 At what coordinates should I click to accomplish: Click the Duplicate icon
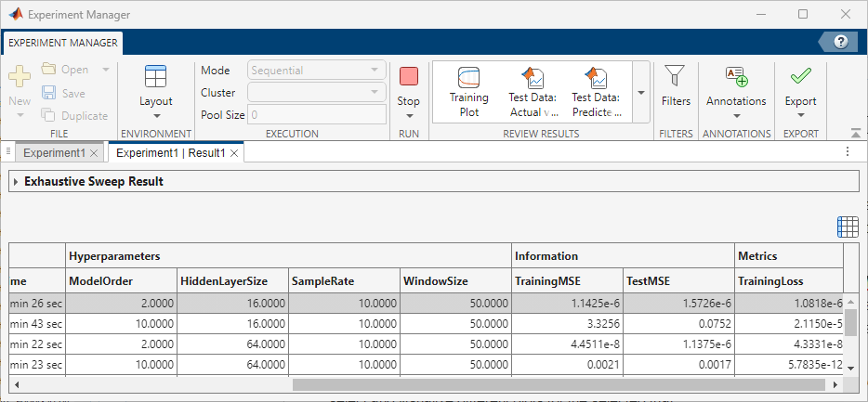point(49,115)
